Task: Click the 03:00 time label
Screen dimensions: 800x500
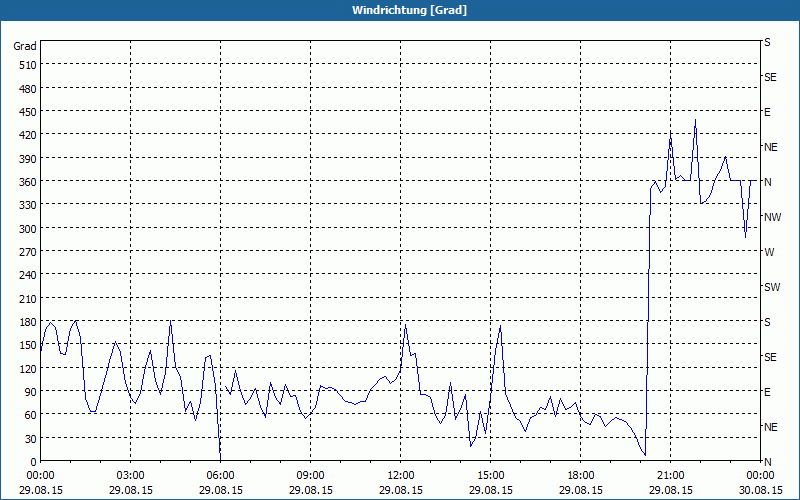Action: pos(130,476)
